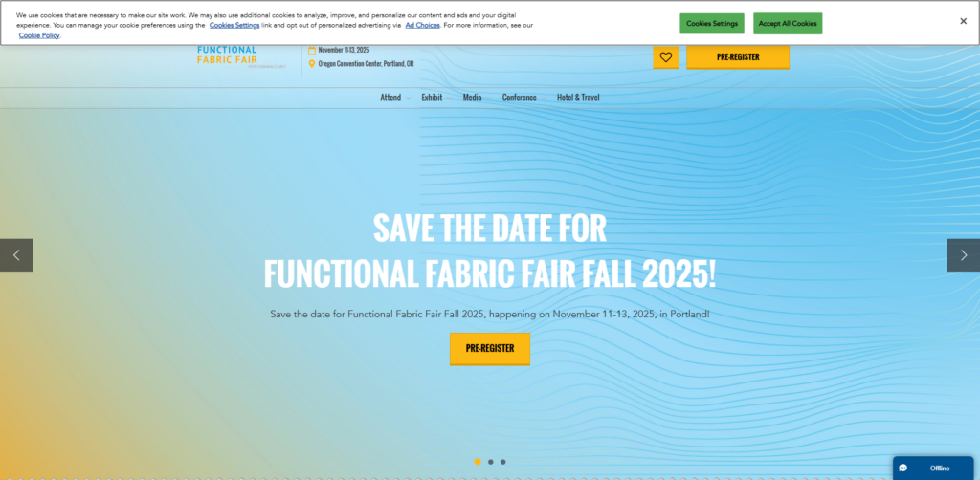This screenshot has width=980, height=480.
Task: Click the header PRE-REGISTER button
Action: coord(738,56)
